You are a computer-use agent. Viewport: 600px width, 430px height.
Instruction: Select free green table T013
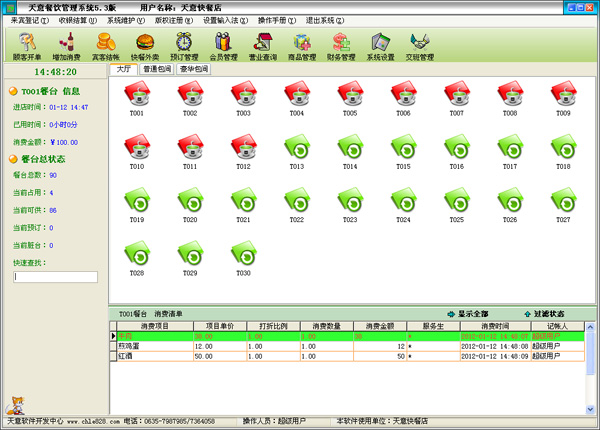297,151
